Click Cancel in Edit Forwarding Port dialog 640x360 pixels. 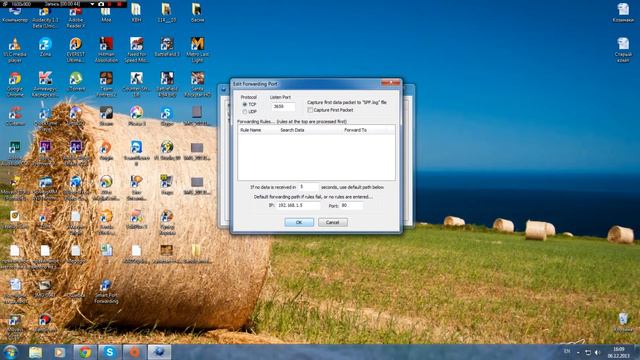[x=333, y=222]
